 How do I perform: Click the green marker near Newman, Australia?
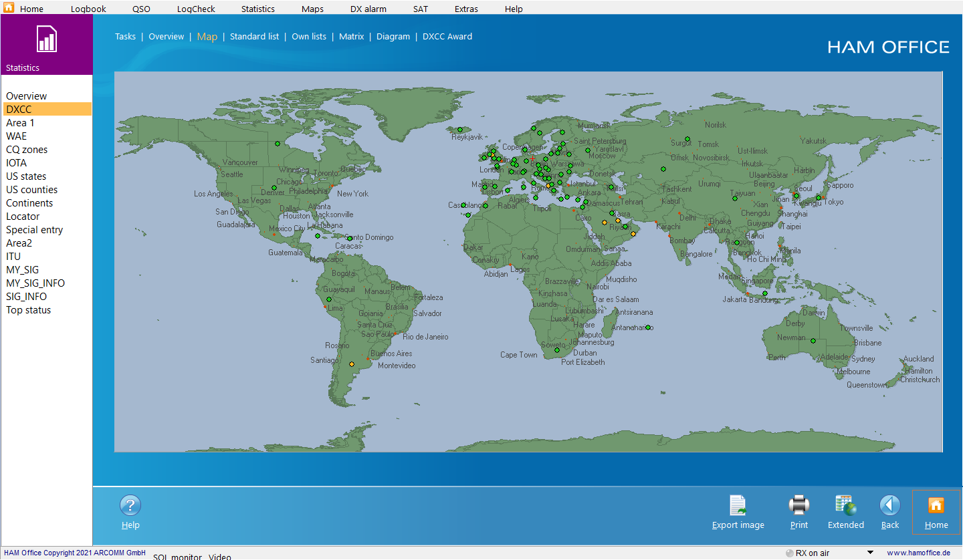(813, 341)
